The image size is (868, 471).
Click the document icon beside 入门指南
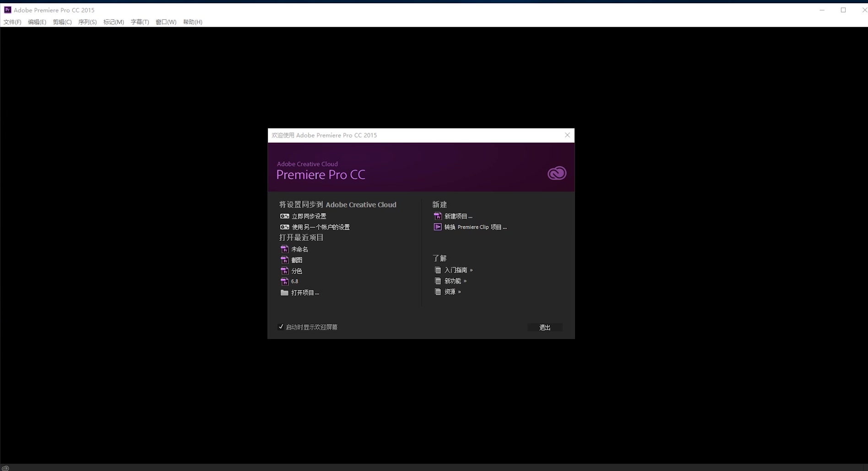pyautogui.click(x=438, y=270)
